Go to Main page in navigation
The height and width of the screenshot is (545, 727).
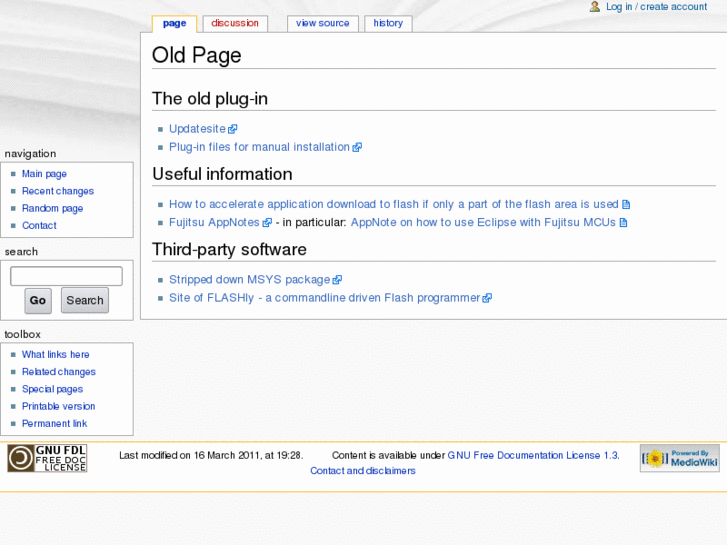pyautogui.click(x=44, y=174)
